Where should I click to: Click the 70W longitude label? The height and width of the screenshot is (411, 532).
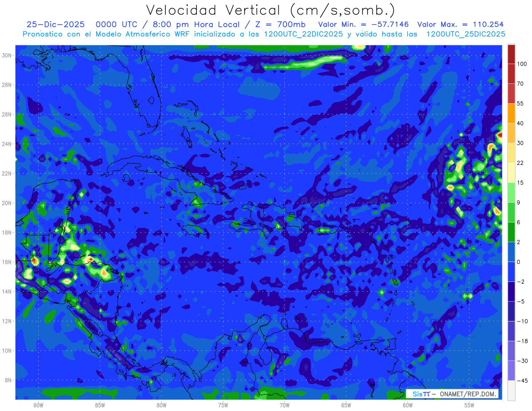(285, 405)
